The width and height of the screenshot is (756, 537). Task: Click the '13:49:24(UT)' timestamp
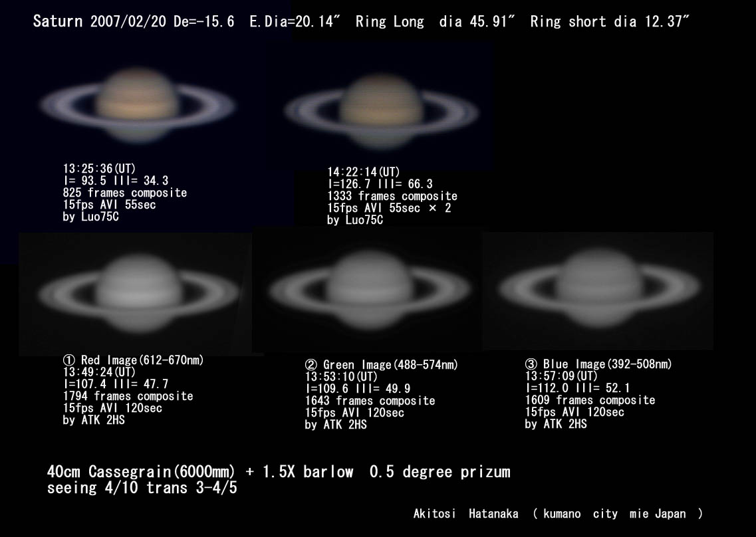[x=99, y=372]
